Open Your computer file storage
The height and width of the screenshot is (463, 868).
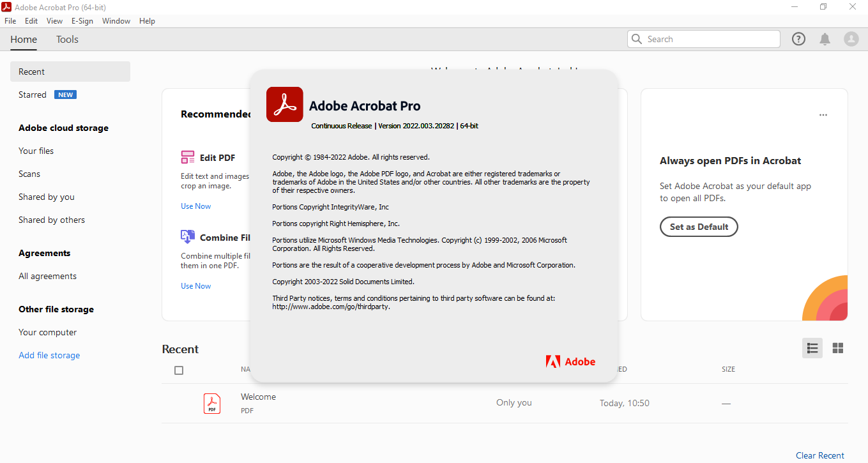[x=47, y=332]
